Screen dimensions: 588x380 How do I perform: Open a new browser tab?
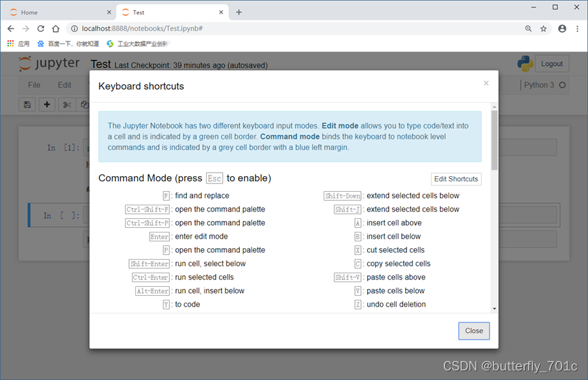coord(239,12)
